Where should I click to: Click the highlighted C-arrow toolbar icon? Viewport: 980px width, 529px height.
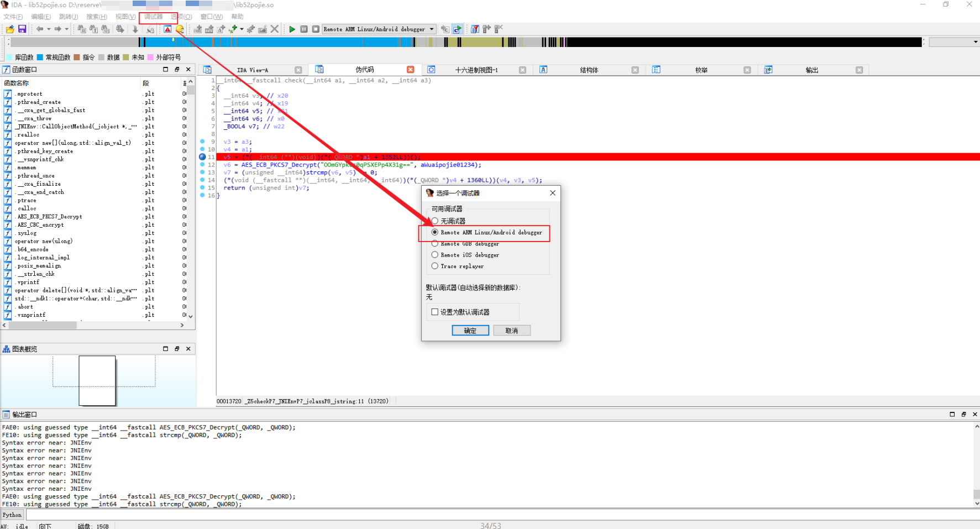point(457,29)
